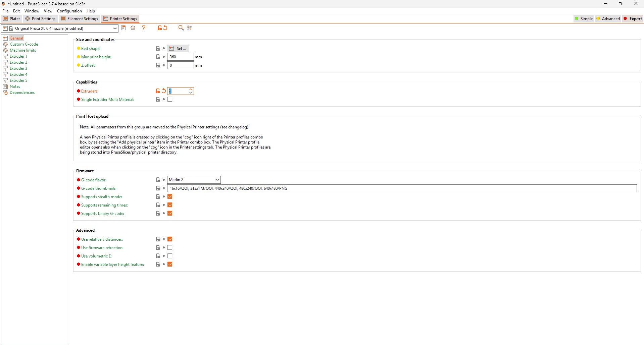Open the Configuration menu
The image size is (644, 345).
(69, 11)
